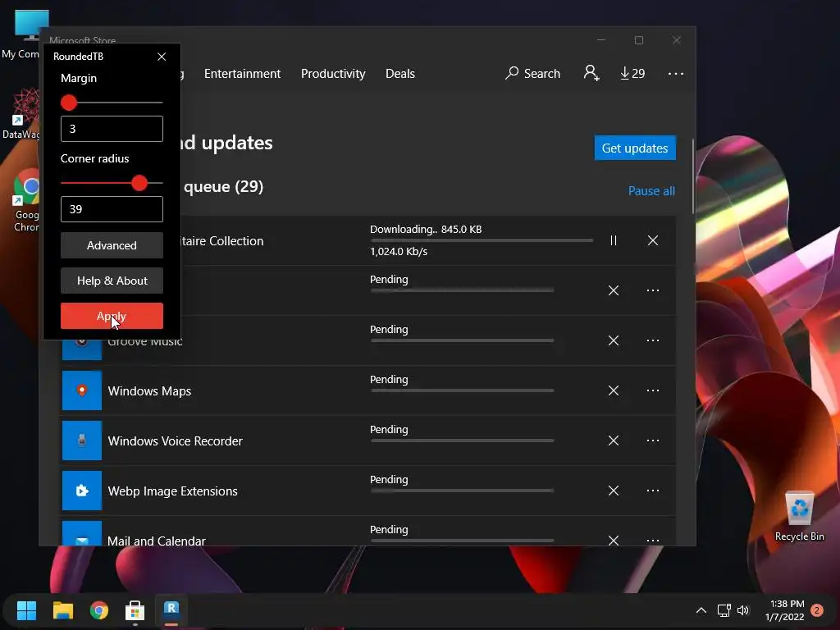Open the network status tray icon
This screenshot has height=630, width=840.
(724, 610)
